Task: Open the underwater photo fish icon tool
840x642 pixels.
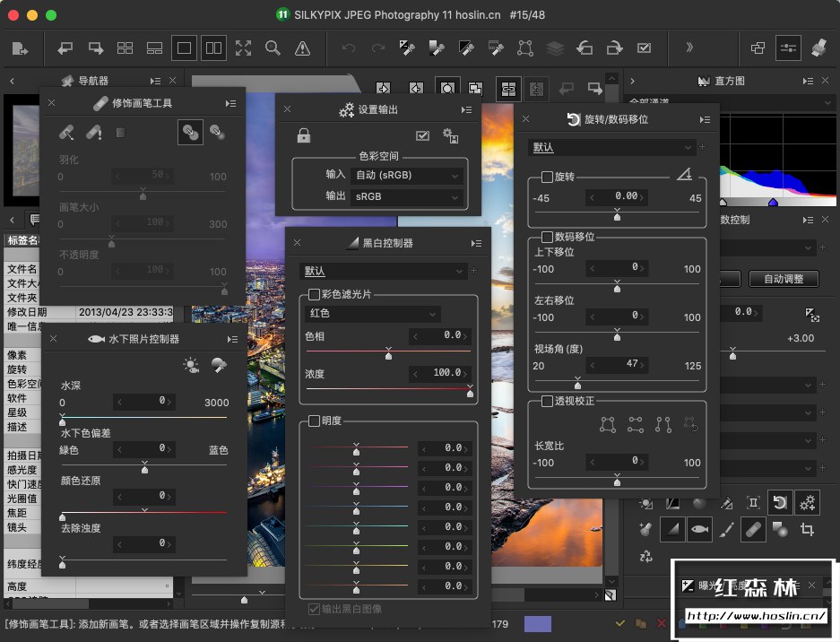Action: pos(698,530)
